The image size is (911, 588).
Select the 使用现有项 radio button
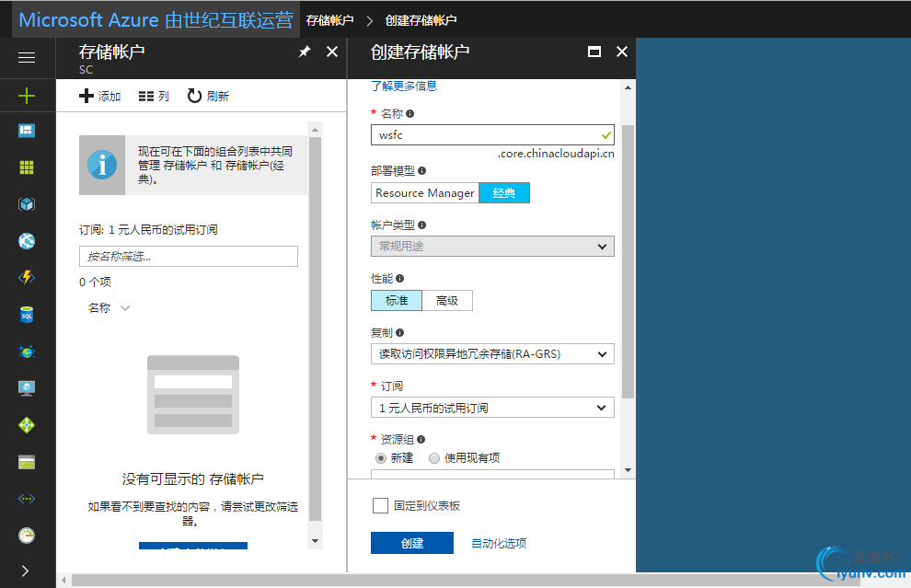pyautogui.click(x=434, y=458)
